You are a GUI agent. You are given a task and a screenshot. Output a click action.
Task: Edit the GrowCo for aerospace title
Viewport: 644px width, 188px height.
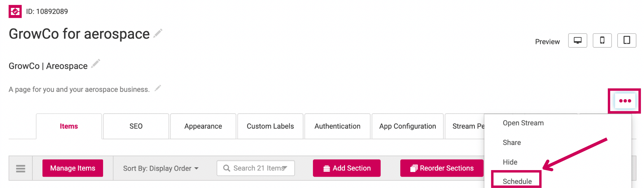(x=158, y=33)
